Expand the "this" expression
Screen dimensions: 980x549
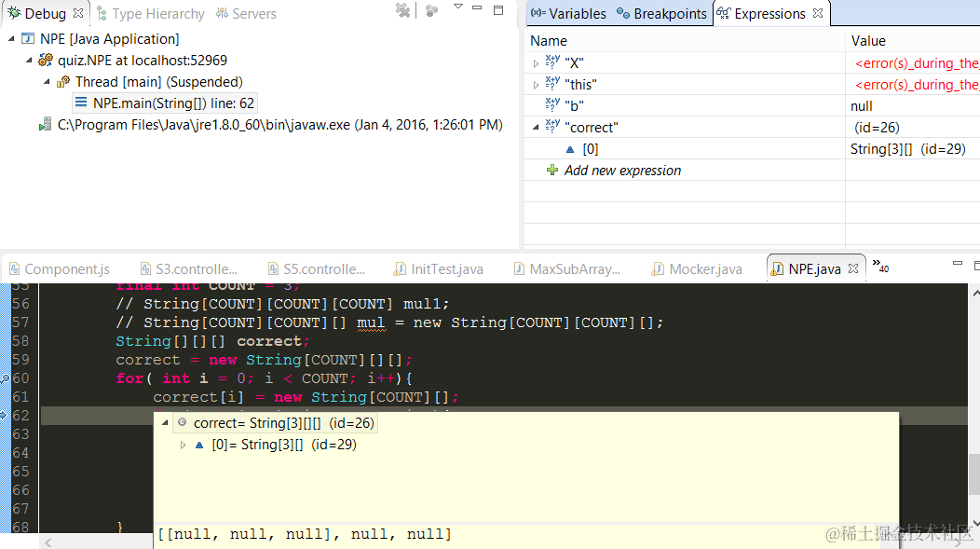point(536,85)
